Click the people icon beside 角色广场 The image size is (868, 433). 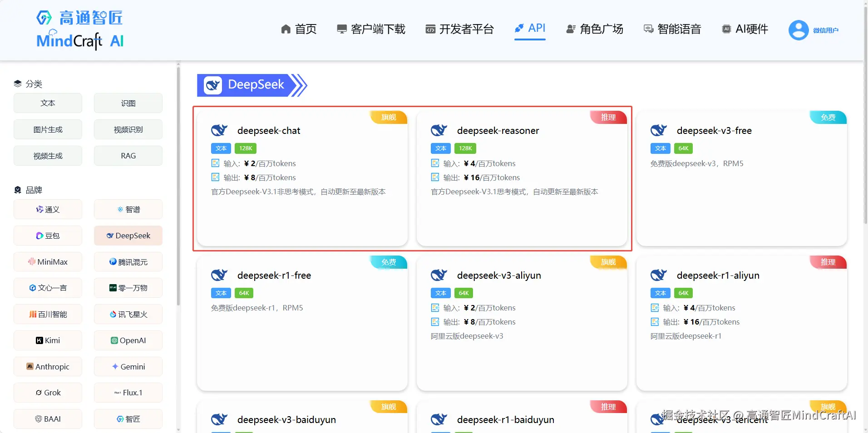click(571, 29)
